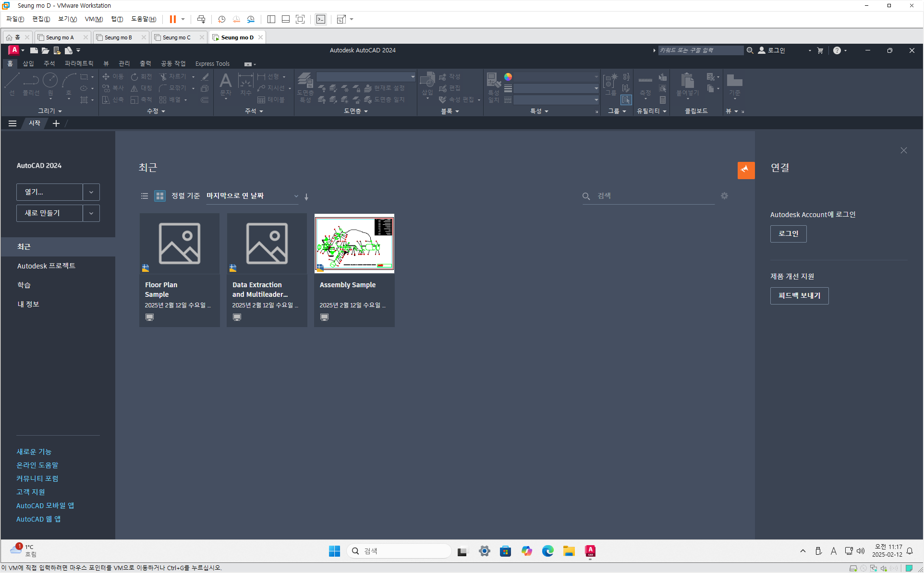Viewport: 924px width, 573px height.
Task: Expand the 열기 (Open) dropdown arrow
Action: [91, 192]
